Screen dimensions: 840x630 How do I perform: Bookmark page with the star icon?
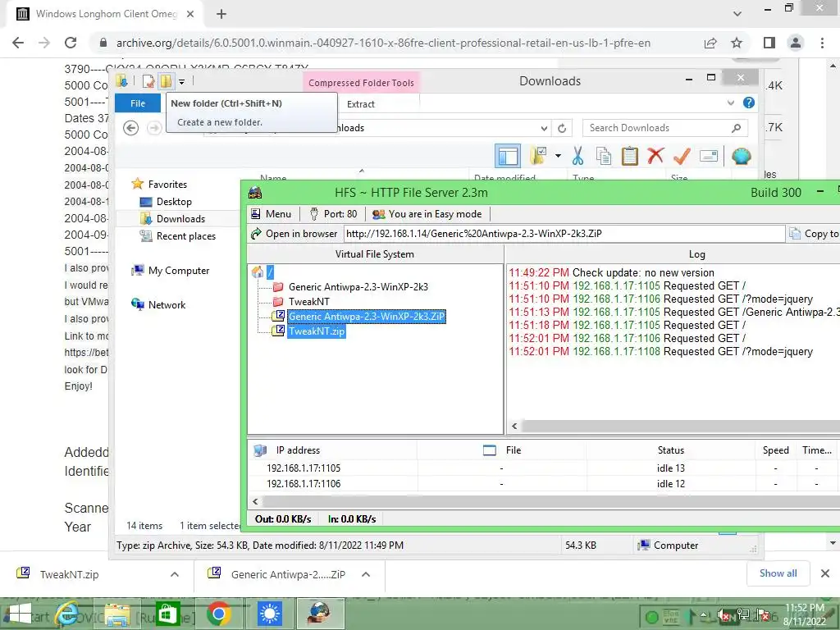(x=737, y=43)
